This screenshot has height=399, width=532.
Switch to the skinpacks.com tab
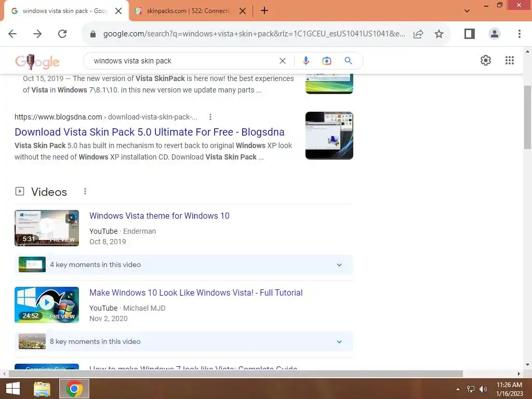tap(188, 11)
